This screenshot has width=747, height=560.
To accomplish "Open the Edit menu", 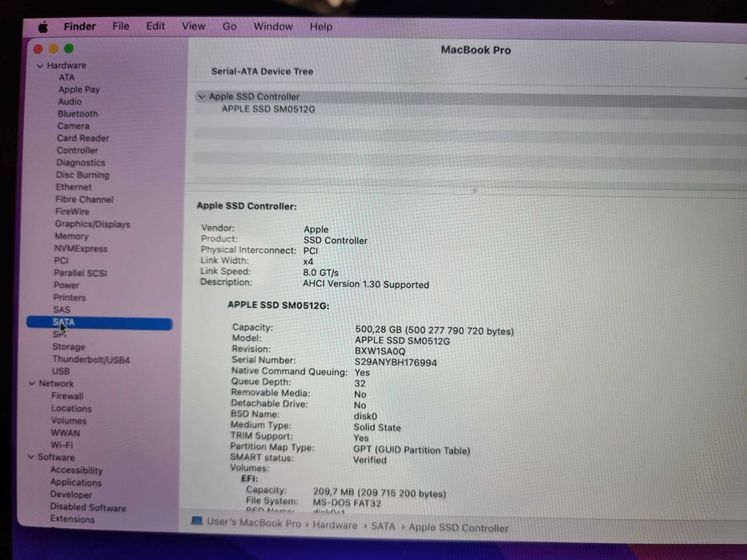I will (x=155, y=26).
